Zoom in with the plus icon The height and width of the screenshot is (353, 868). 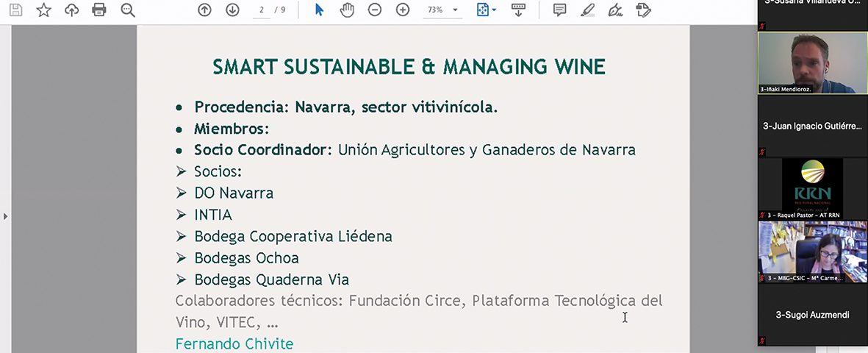(403, 10)
